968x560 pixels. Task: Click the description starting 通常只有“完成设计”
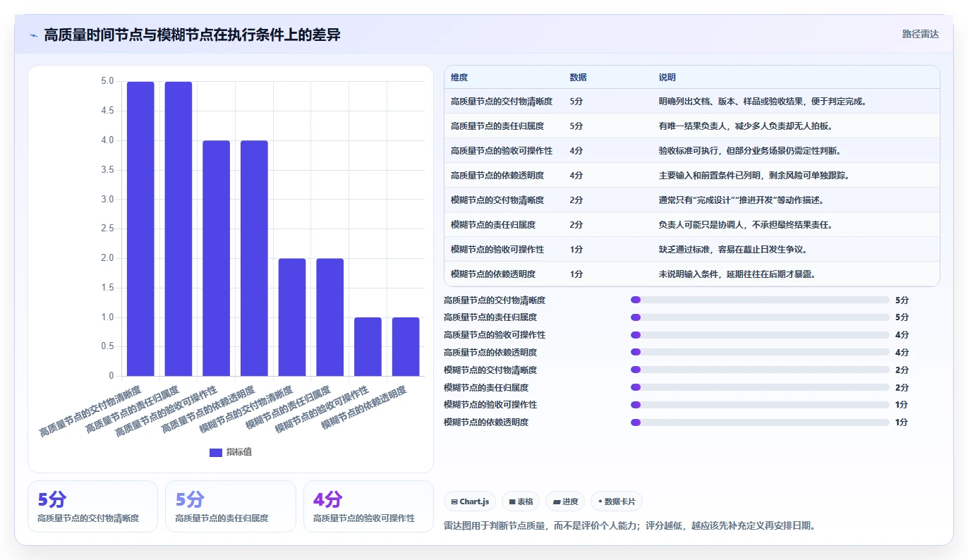tap(742, 200)
